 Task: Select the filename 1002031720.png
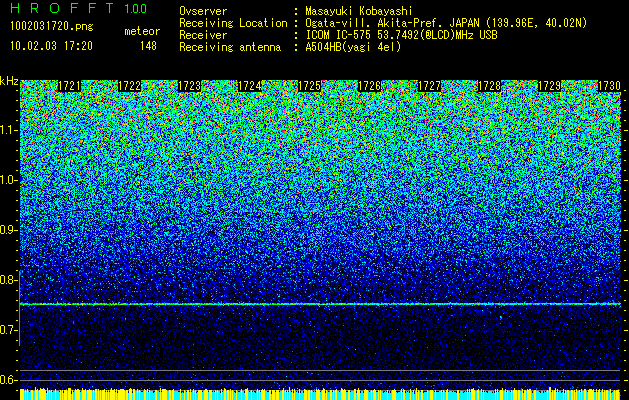tap(52, 26)
